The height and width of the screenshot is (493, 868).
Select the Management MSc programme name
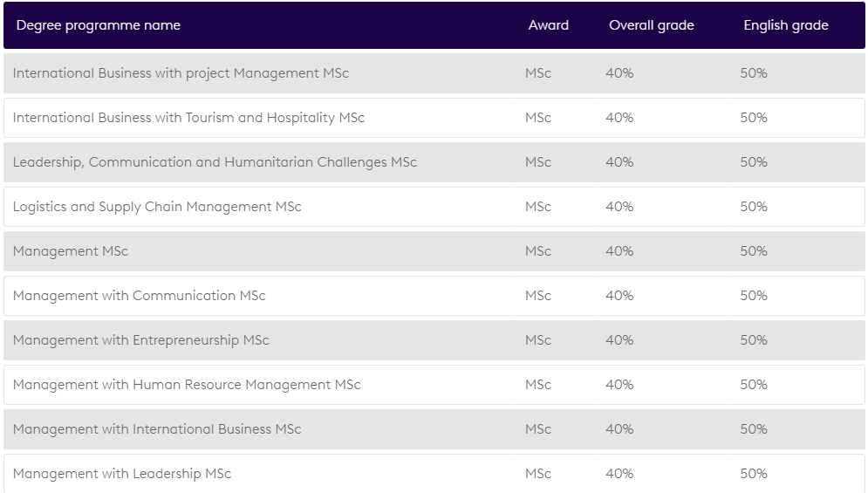(71, 251)
